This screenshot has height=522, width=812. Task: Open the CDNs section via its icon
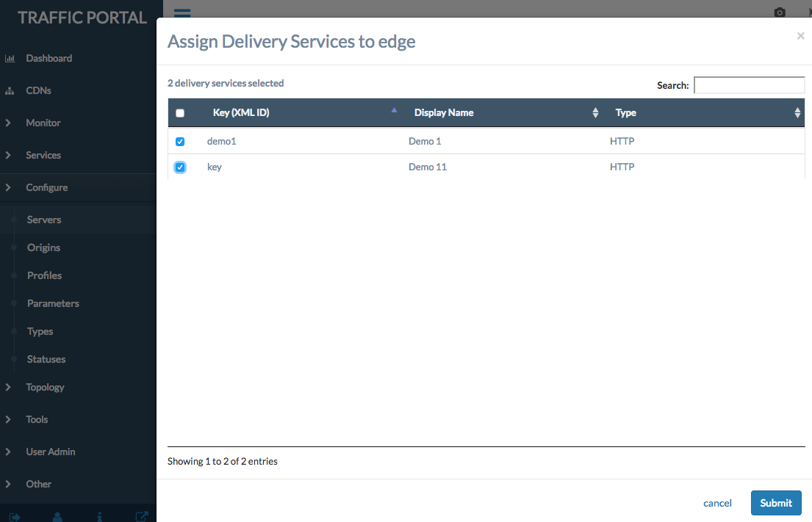[x=10, y=90]
